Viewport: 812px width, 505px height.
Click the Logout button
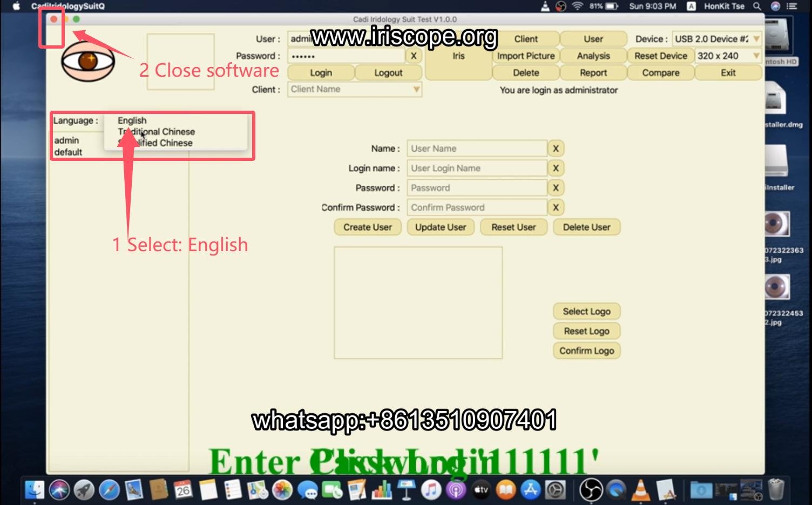coord(388,73)
